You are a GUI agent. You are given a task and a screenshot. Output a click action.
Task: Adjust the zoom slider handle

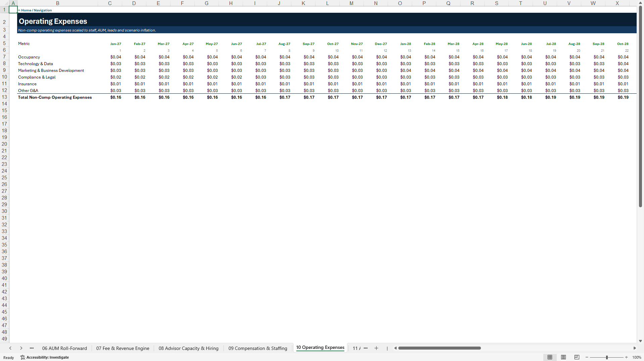coord(607,357)
